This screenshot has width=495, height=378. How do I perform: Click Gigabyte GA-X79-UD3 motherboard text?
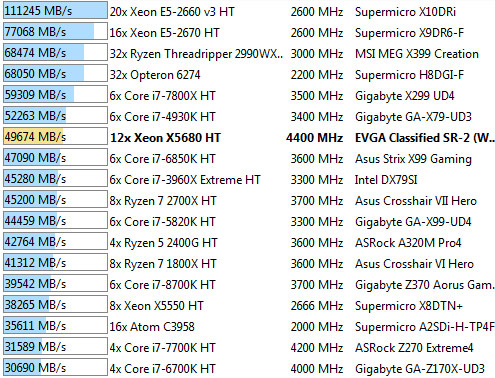pyautogui.click(x=413, y=117)
